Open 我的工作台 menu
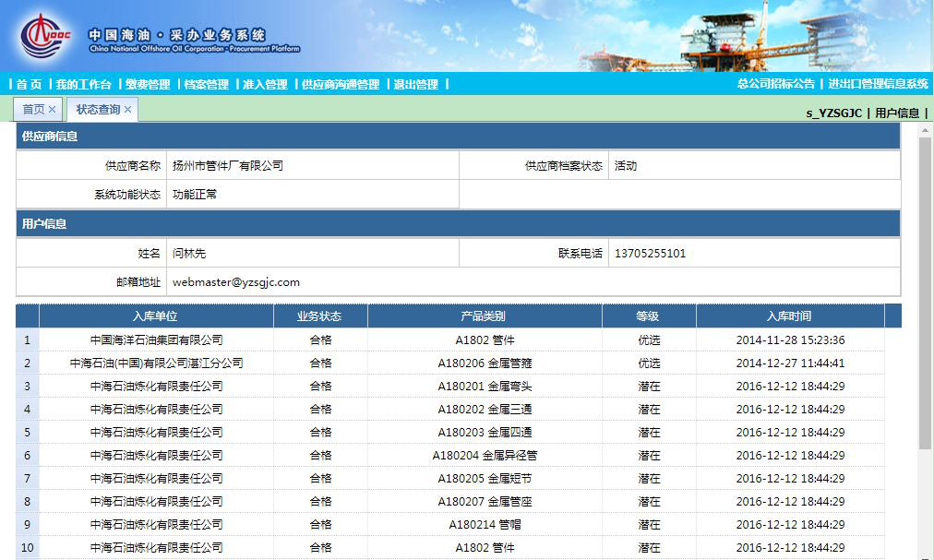Viewport: 934px width, 560px height. point(83,84)
